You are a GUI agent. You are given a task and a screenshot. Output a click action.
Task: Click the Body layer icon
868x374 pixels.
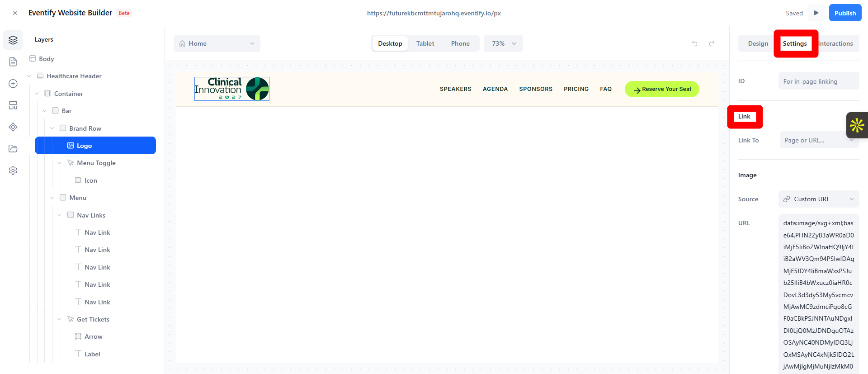point(33,59)
